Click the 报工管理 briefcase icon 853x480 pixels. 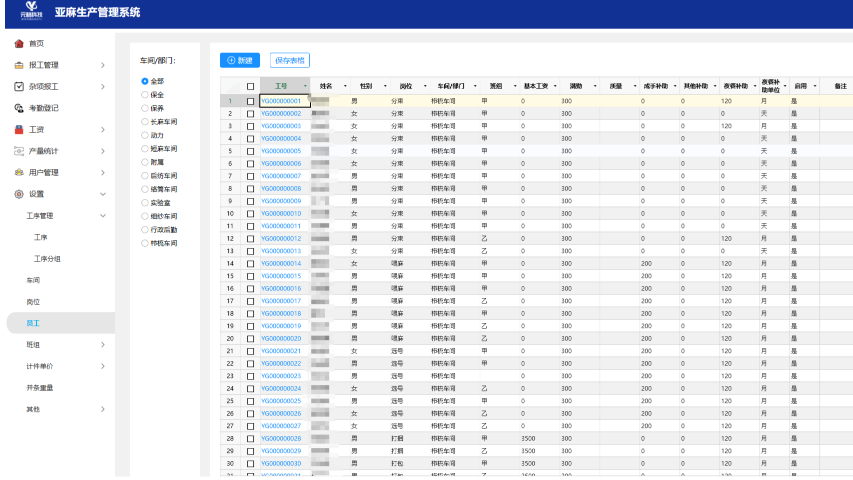pyautogui.click(x=19, y=65)
